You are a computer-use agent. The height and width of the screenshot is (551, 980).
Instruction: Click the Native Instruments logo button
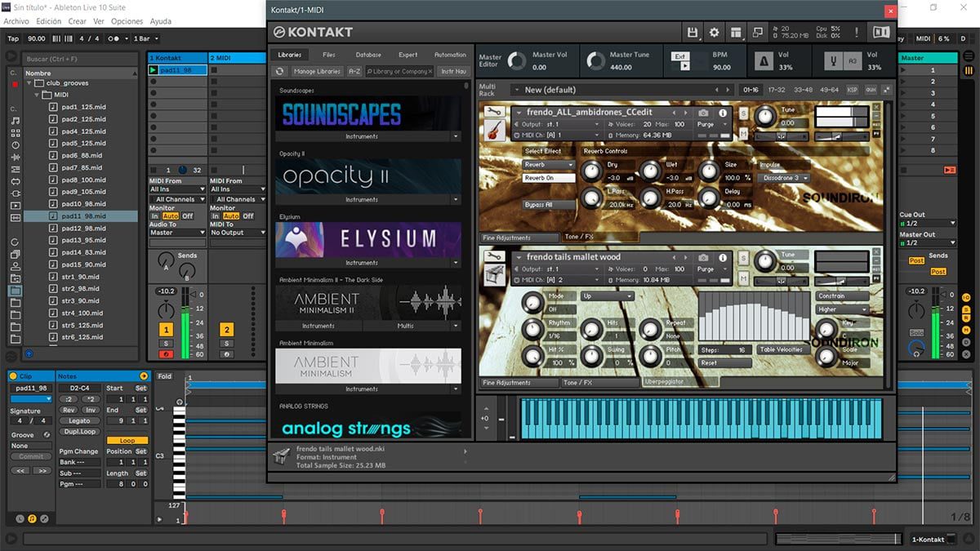tap(881, 32)
